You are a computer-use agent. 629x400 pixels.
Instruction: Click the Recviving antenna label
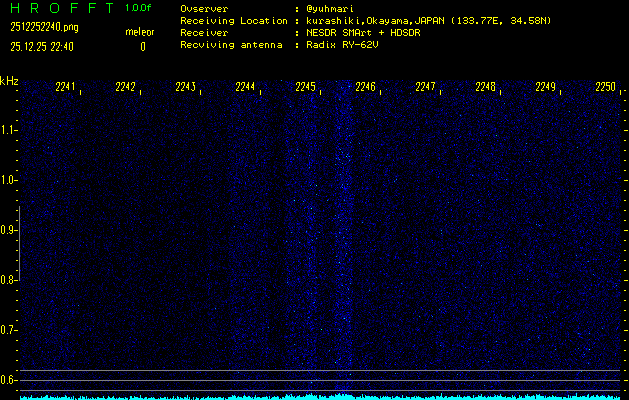point(231,45)
